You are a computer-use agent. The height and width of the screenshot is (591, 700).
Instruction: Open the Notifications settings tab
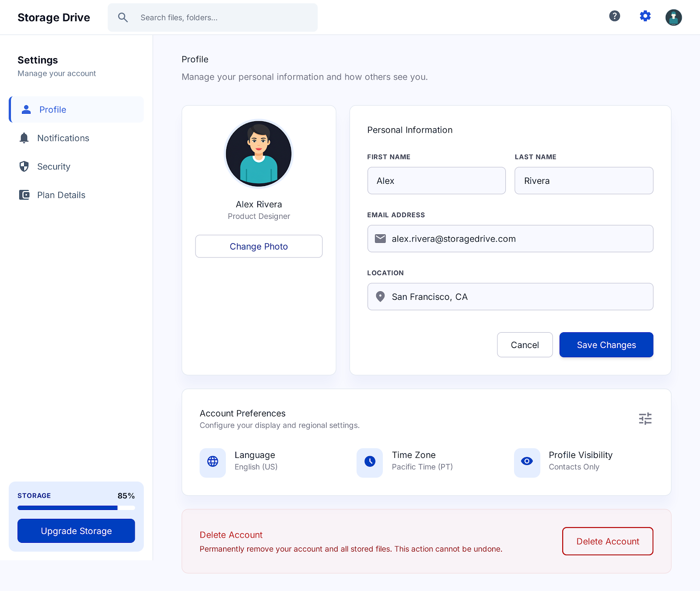77,138
